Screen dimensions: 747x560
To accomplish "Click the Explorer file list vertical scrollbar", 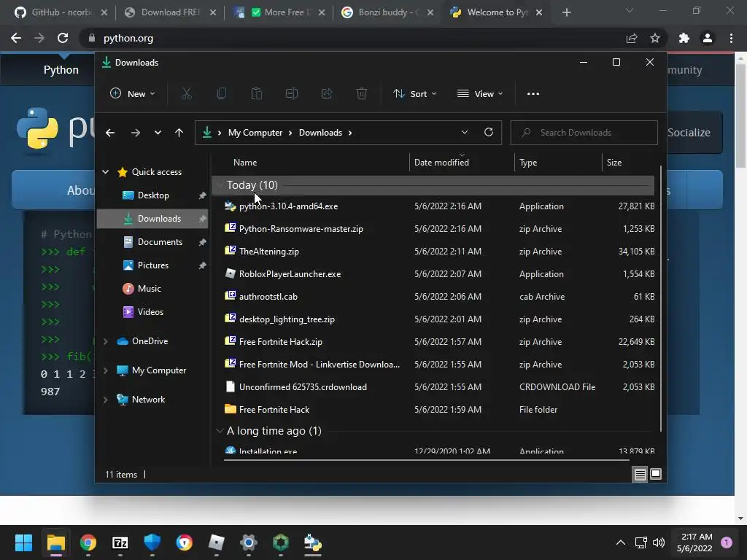I will pos(661,298).
